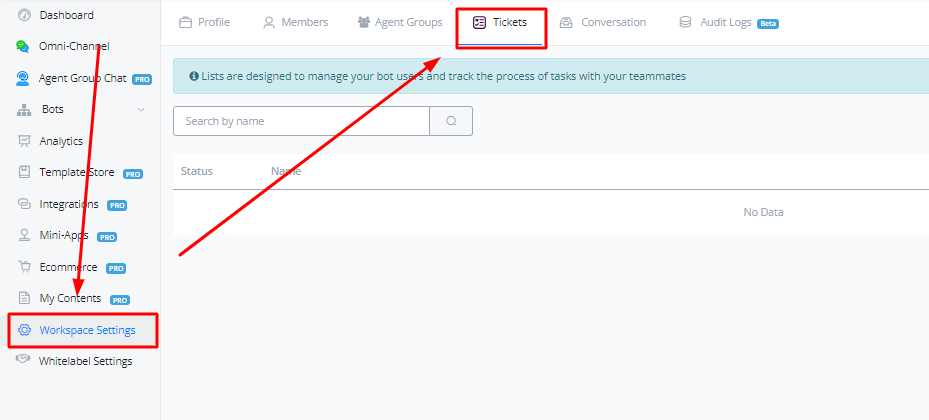Click the Workspace Settings gear icon
The height and width of the screenshot is (420, 929).
24,330
